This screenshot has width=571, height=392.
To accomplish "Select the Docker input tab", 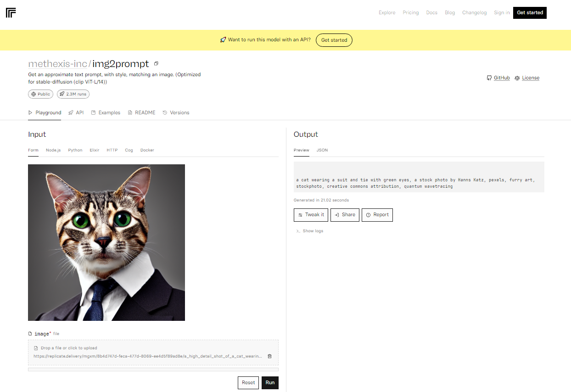I will coord(147,150).
